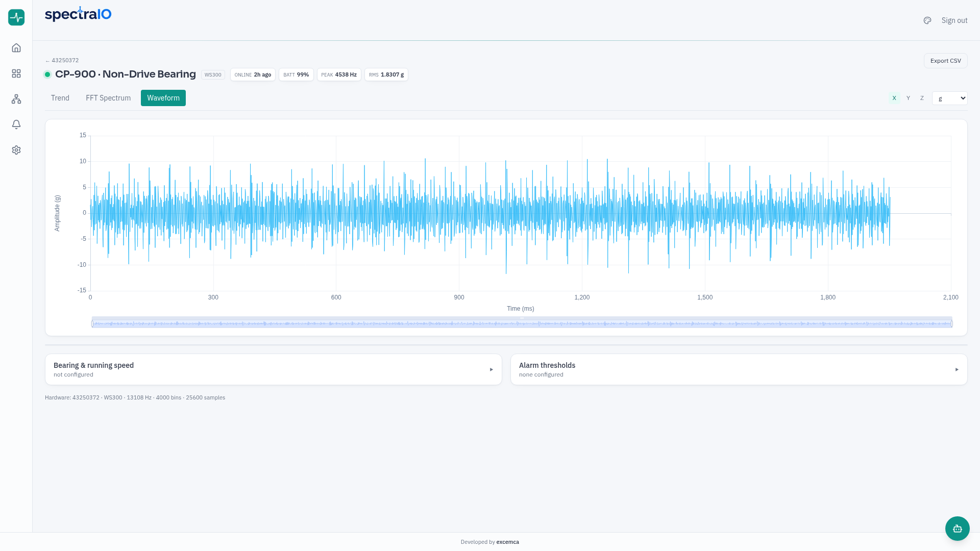Screen dimensions: 980x551
Task: Open the hierarchy tree icon in sidebar
Action: [x=16, y=99]
